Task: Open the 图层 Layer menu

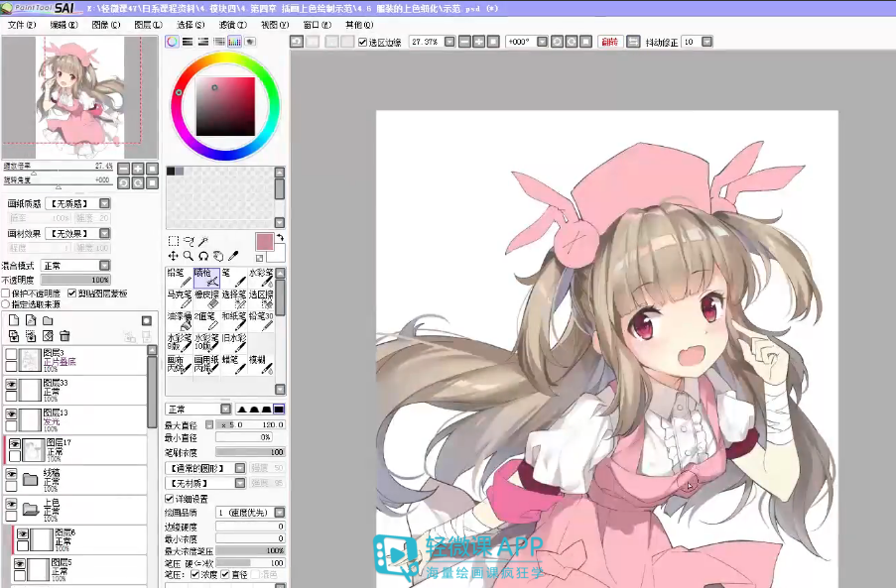Action: [x=148, y=25]
